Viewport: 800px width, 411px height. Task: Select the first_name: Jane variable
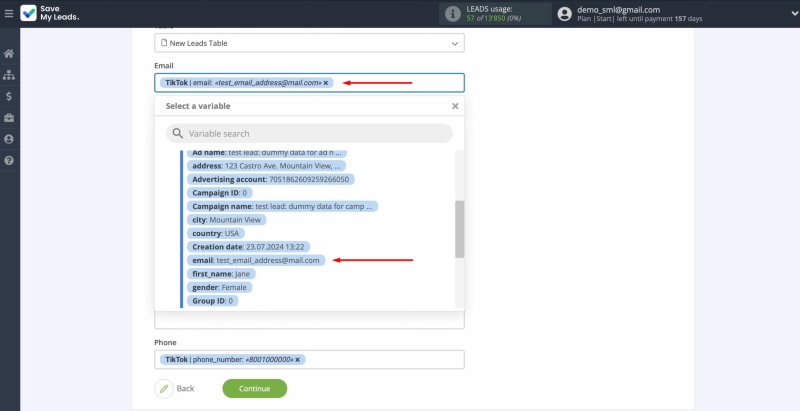coord(221,273)
